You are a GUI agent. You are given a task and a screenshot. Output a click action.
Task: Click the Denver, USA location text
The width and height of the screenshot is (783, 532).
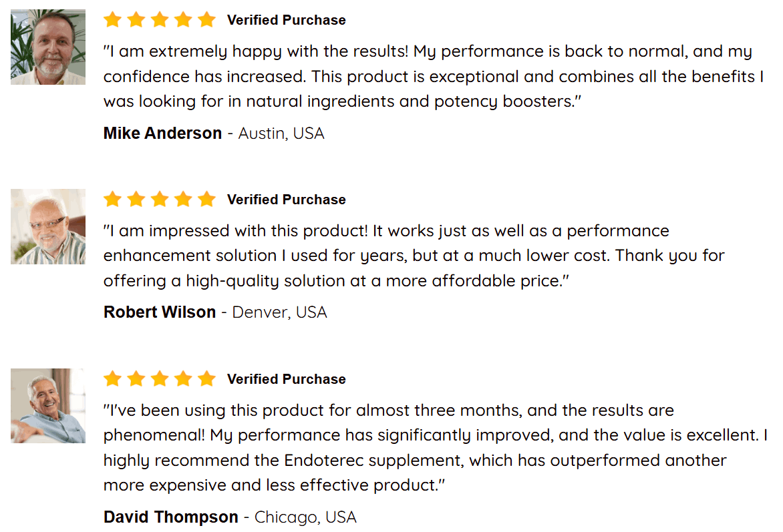(x=280, y=312)
